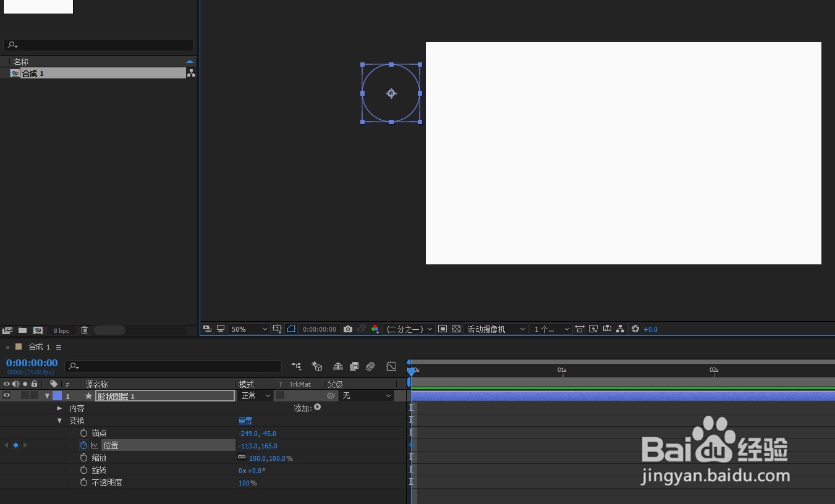Open the 活动摄像机 view dropdown

point(496,329)
